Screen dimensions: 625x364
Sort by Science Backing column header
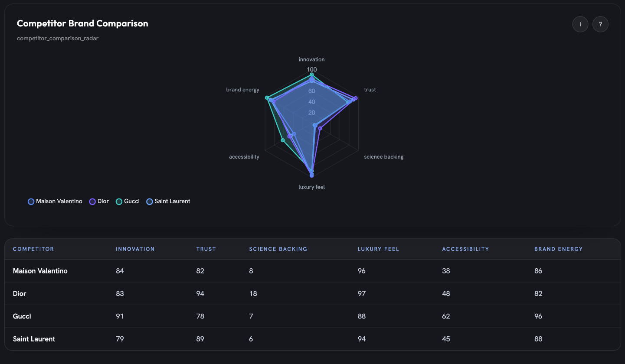tap(278, 249)
